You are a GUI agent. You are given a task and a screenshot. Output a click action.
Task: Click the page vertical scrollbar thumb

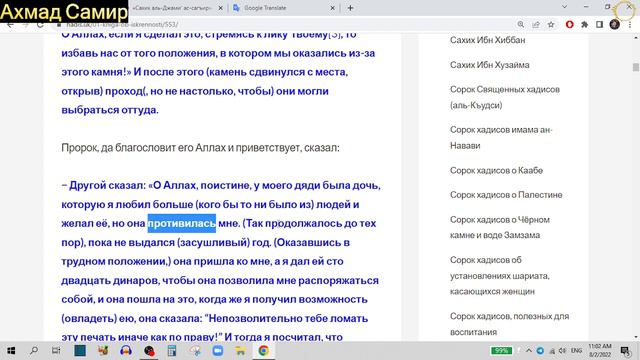point(636,67)
